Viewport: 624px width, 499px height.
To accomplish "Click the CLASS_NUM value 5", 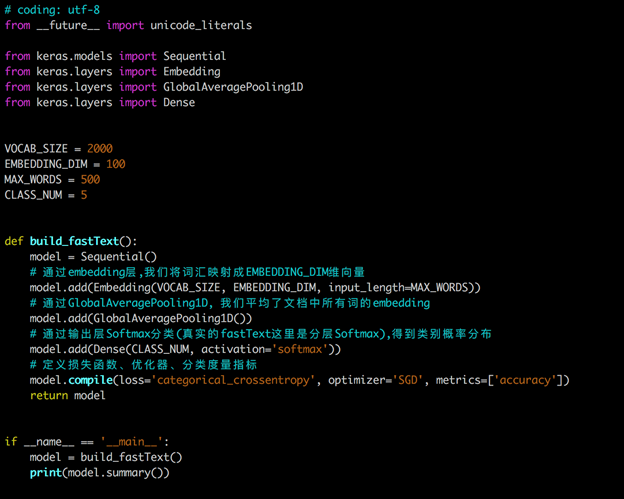I will click(84, 195).
